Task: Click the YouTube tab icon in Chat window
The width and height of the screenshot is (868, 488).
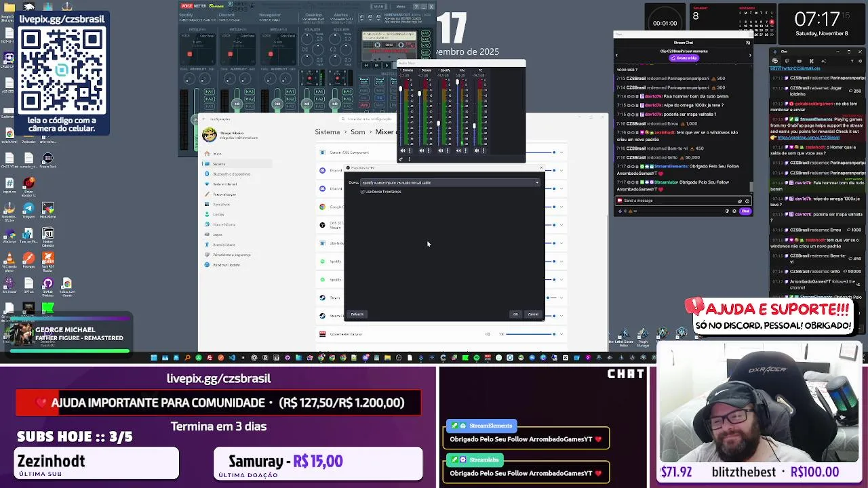Action: coord(800,61)
